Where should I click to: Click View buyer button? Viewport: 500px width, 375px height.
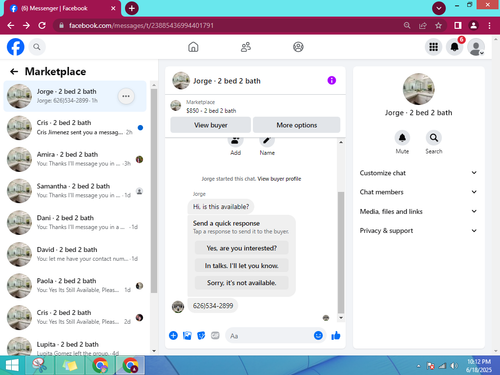211,125
